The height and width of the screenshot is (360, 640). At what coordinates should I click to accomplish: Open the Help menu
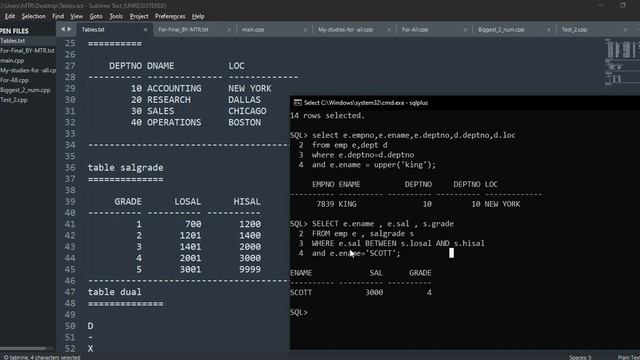(x=198, y=16)
